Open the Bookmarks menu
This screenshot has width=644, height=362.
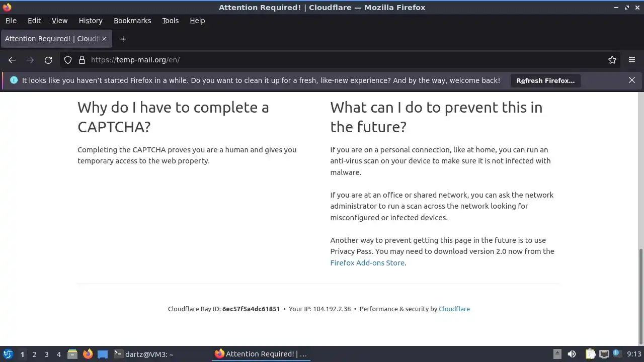click(132, 21)
